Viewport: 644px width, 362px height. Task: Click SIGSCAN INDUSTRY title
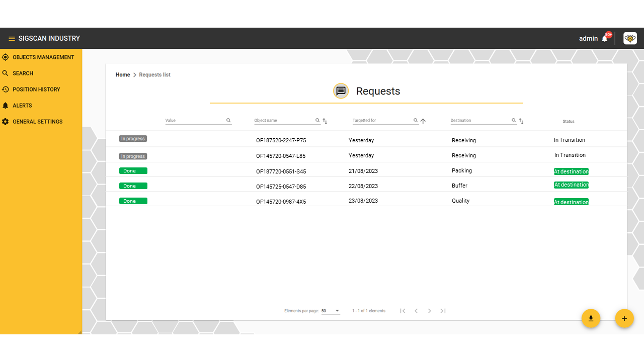(49, 39)
